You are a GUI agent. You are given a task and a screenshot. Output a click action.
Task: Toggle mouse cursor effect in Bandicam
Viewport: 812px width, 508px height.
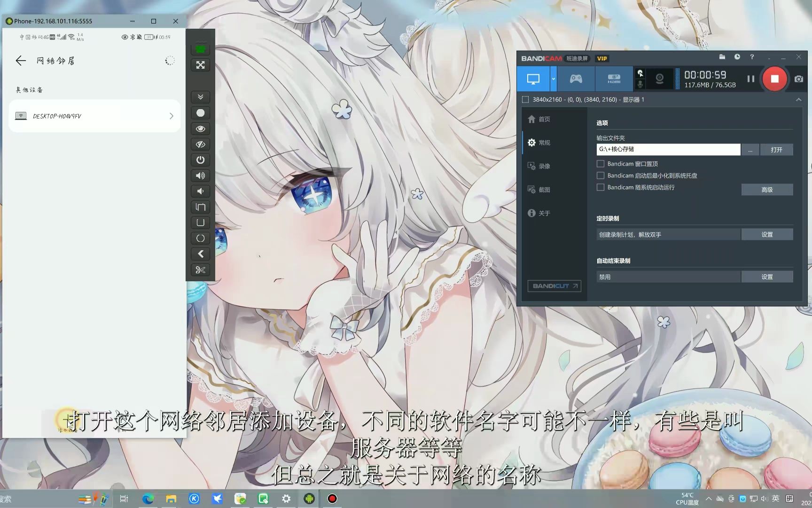click(x=640, y=73)
